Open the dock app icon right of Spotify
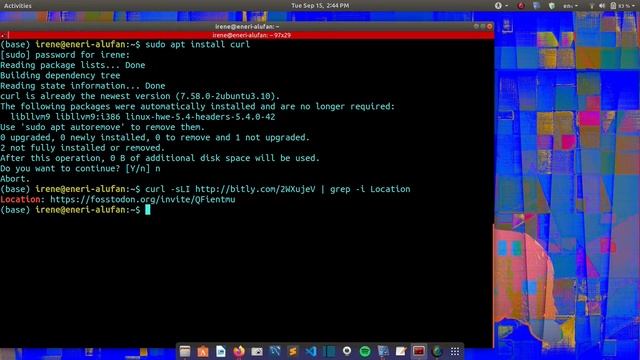 pos(383,351)
